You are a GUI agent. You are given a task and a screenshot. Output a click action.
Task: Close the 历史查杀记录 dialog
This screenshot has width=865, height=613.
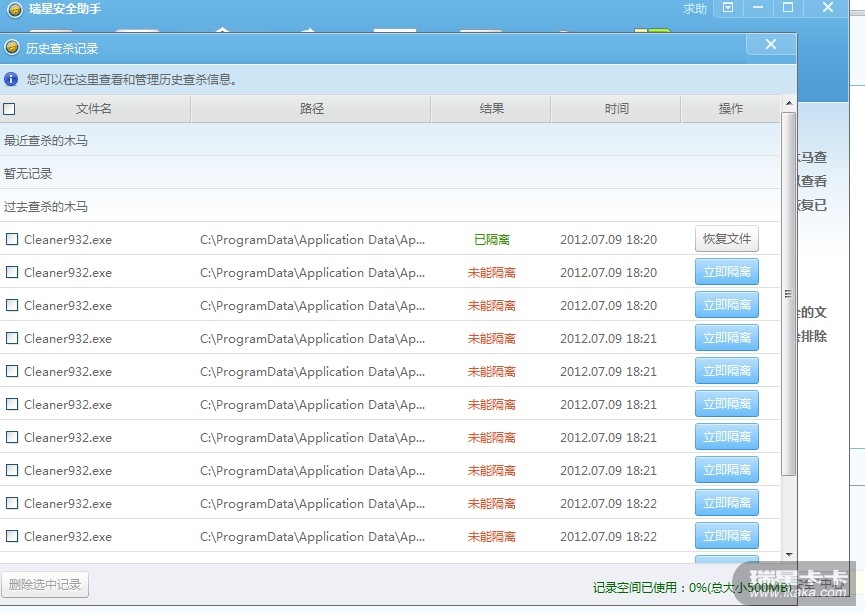[x=771, y=44]
